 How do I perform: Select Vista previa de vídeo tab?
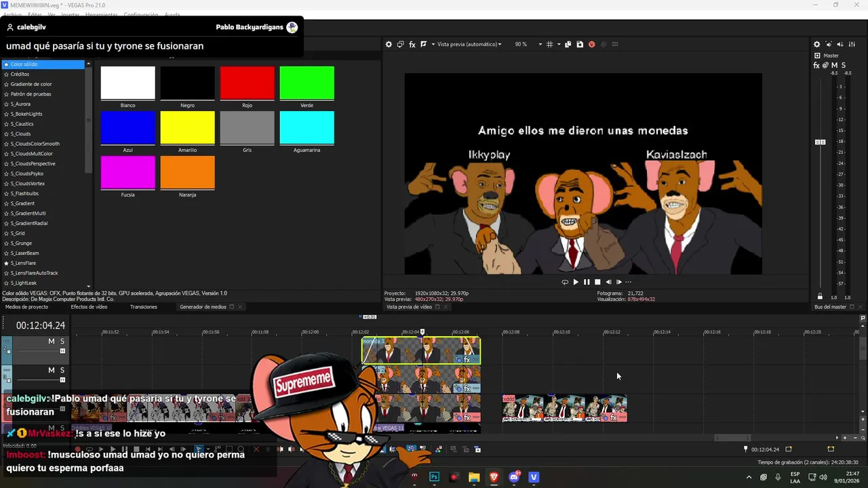[x=409, y=307]
